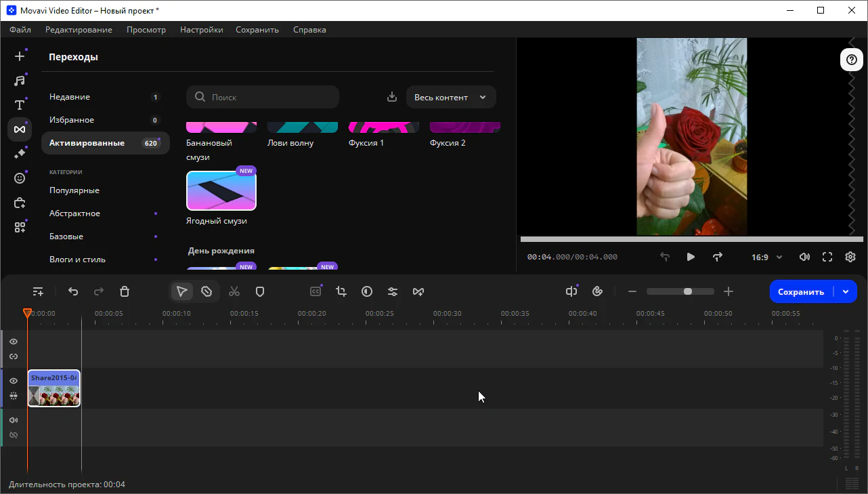Image resolution: width=868 pixels, height=494 pixels.
Task: Hide the video track with eye icon
Action: click(14, 381)
